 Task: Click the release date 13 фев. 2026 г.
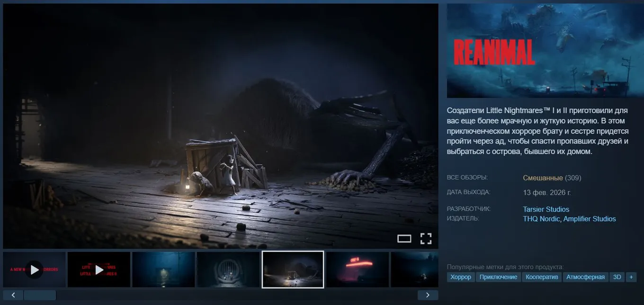[547, 193]
